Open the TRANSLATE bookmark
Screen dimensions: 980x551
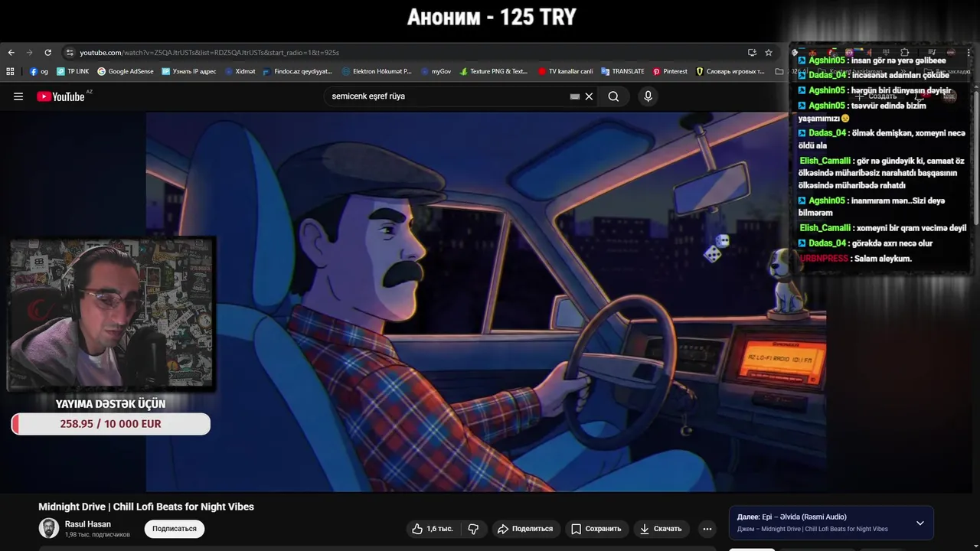point(622,71)
